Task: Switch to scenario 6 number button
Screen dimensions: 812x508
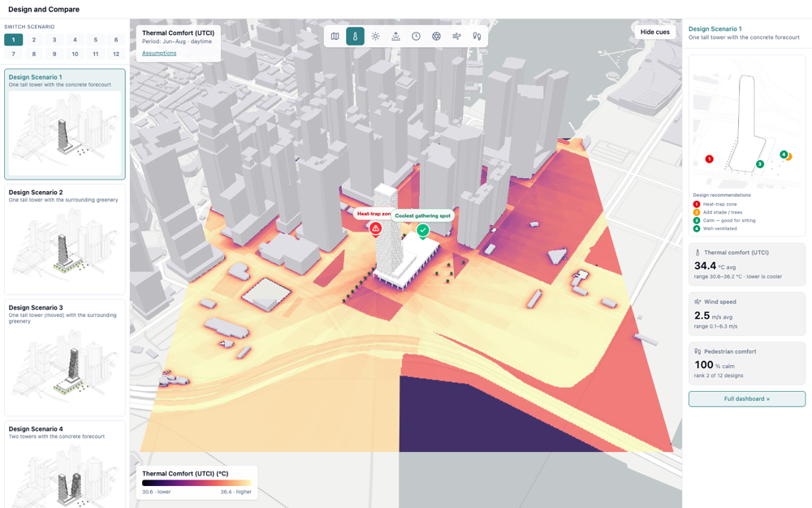Action: coord(116,39)
